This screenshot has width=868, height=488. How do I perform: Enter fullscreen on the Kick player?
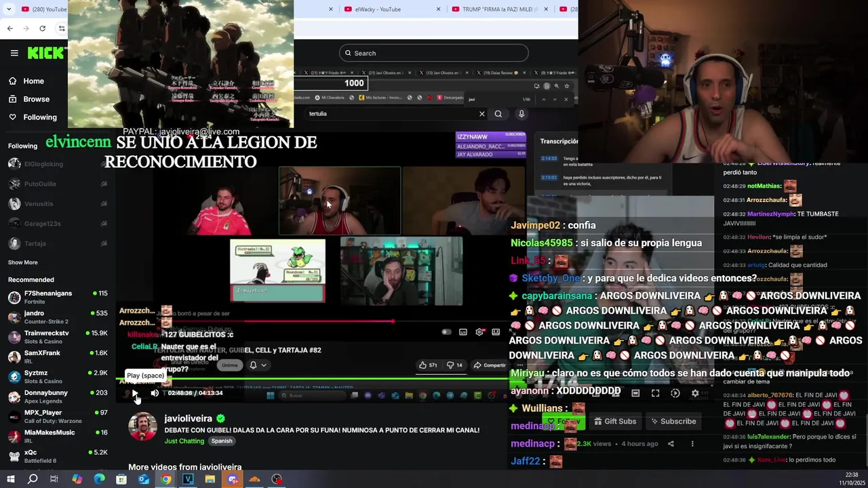pyautogui.click(x=655, y=393)
